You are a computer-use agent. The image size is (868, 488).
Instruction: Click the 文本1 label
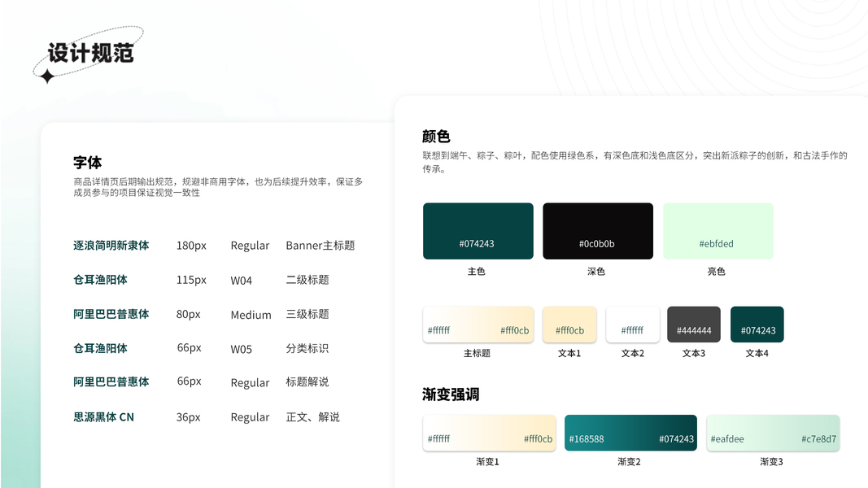[x=569, y=353]
